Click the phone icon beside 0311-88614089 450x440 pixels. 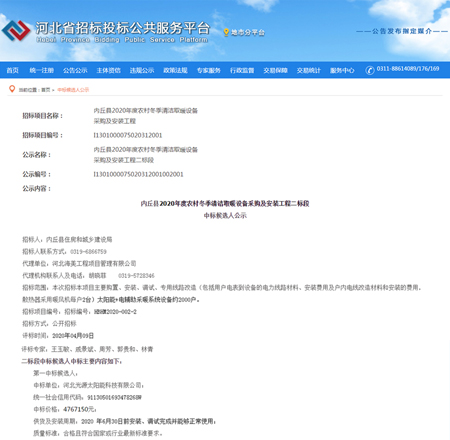point(370,70)
